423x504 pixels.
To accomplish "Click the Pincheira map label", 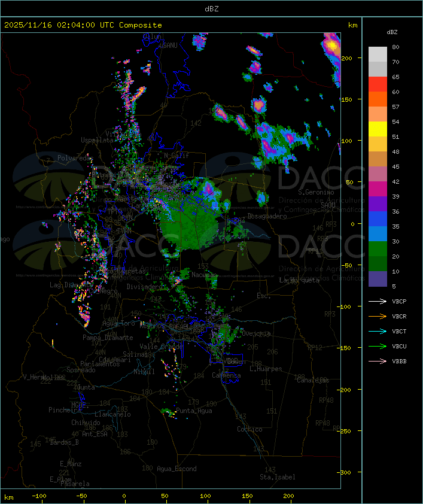I will [65, 410].
